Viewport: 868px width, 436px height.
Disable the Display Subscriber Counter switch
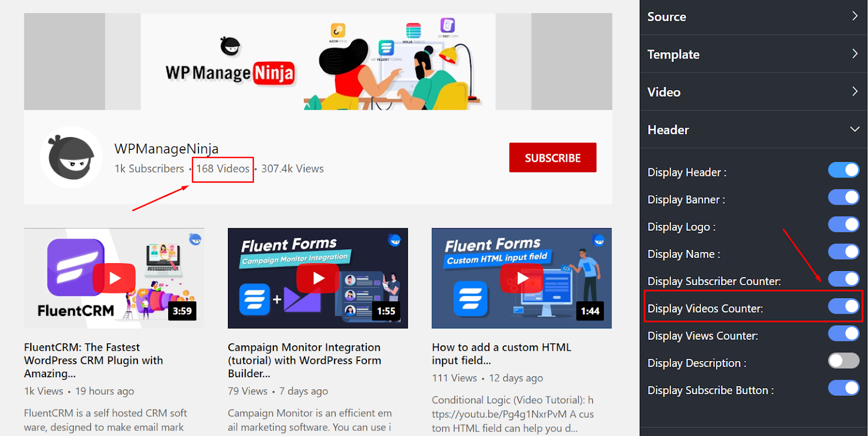tap(844, 279)
